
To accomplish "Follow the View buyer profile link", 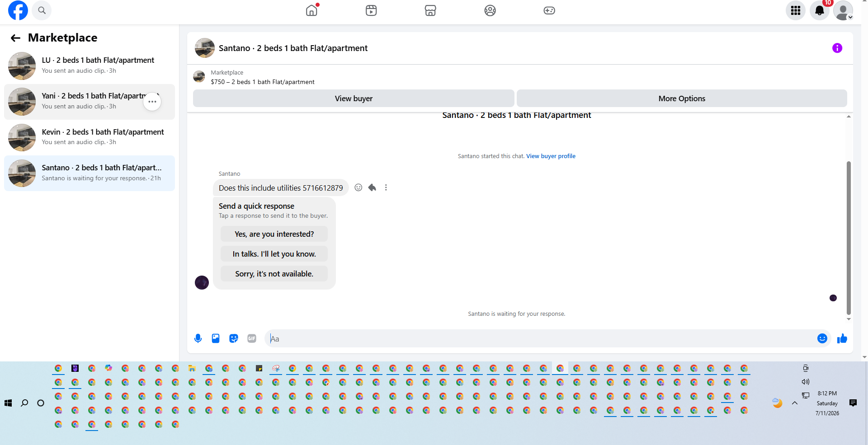I will (551, 156).
